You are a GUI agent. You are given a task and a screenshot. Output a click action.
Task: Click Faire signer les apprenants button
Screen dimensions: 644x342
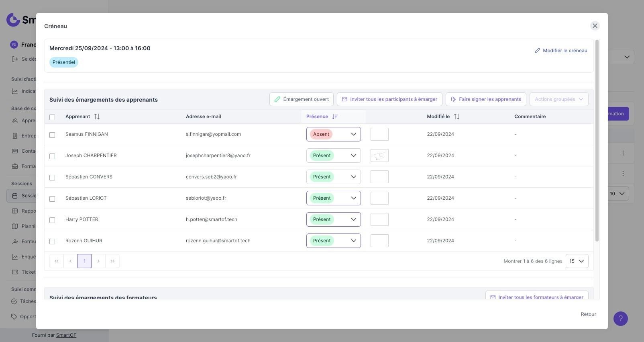[x=486, y=99]
